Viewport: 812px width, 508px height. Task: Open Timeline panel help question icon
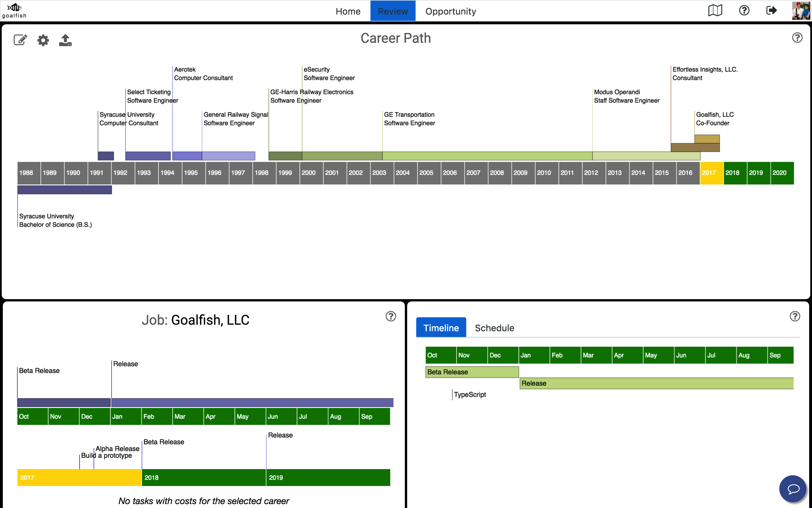795,316
